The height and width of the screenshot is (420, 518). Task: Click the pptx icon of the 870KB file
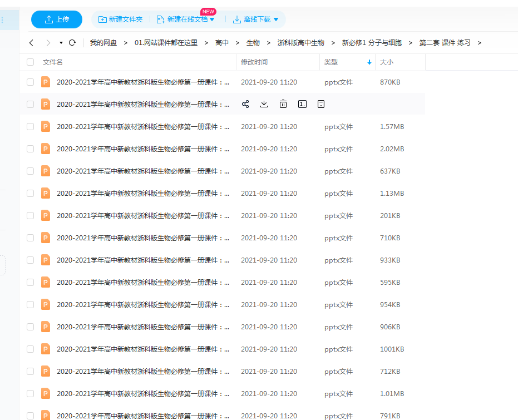pyautogui.click(x=46, y=82)
